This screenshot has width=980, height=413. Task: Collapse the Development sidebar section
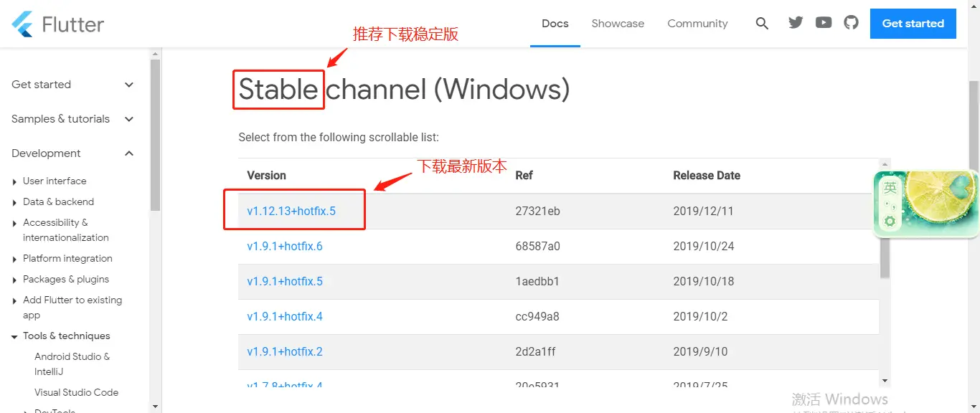[x=72, y=153]
